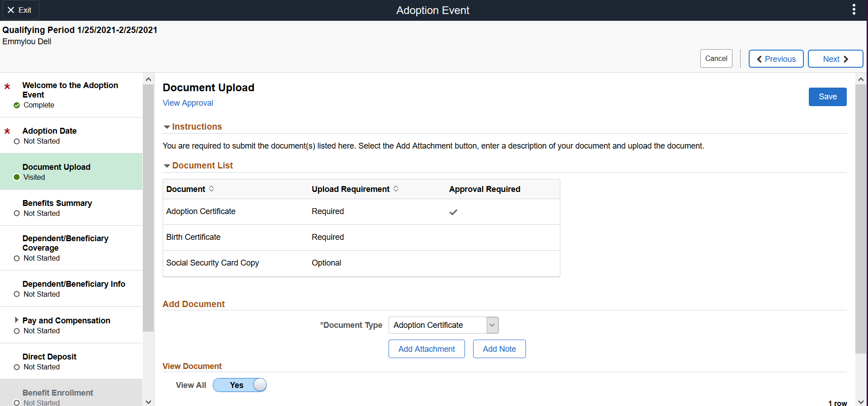Collapse the Instructions section
The height and width of the screenshot is (406, 868).
point(167,127)
